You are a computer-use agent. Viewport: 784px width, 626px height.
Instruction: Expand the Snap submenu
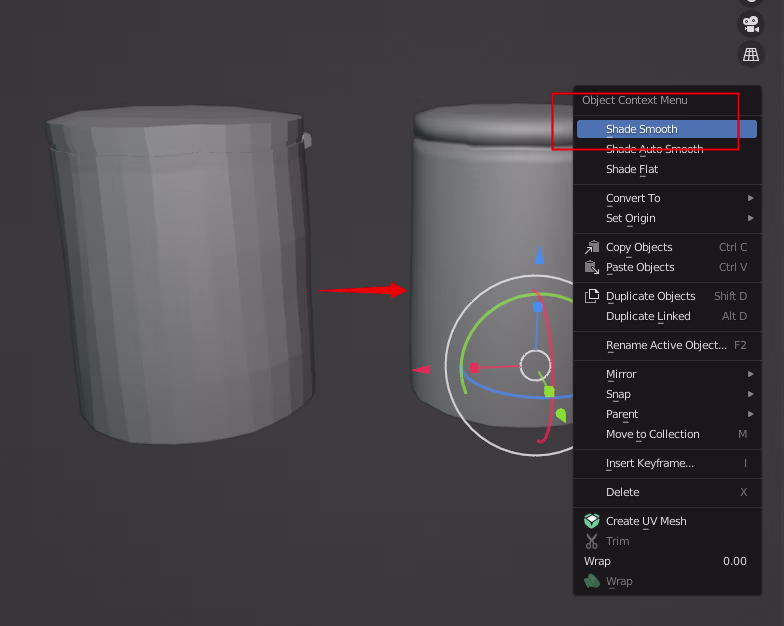point(666,394)
